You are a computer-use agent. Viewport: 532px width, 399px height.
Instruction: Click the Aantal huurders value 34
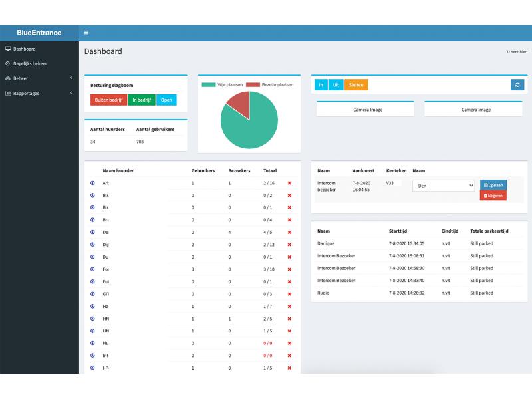92,142
